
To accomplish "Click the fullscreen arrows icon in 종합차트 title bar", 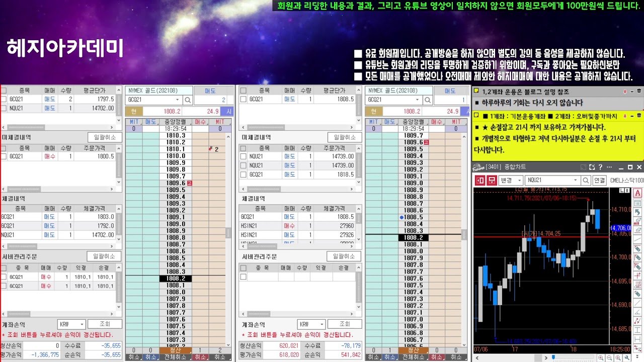I will (x=592, y=167).
